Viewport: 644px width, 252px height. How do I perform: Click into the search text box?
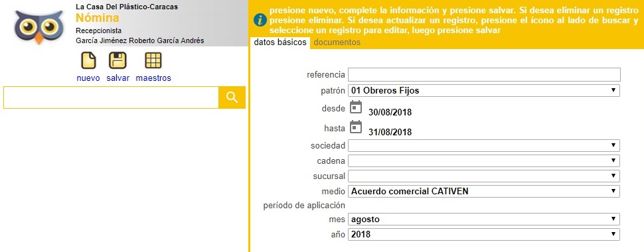coord(111,97)
